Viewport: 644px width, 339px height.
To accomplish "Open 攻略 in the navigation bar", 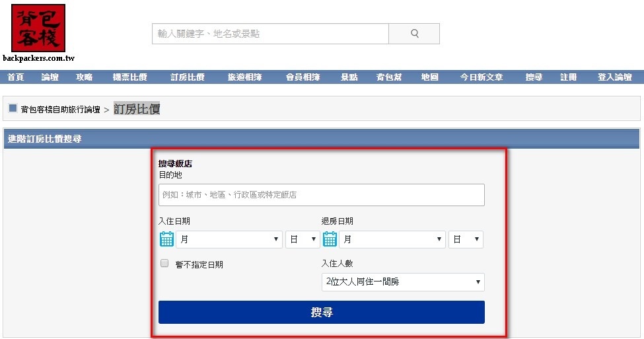I will click(x=84, y=77).
